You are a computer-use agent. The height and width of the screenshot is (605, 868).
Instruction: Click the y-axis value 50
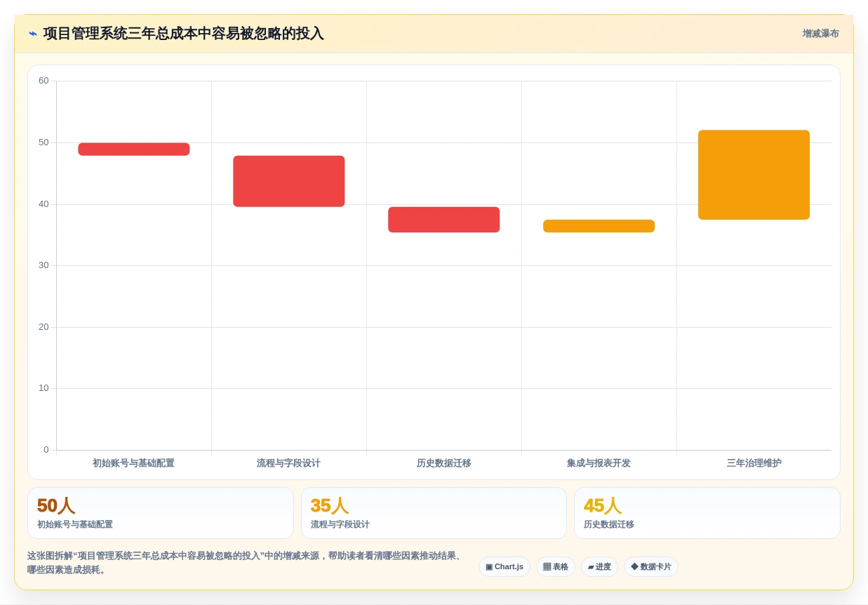(x=44, y=142)
